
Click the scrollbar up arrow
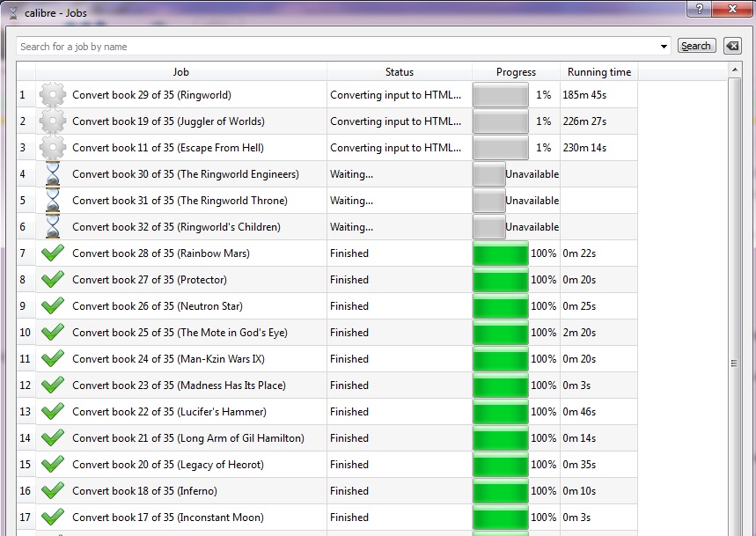pos(734,70)
